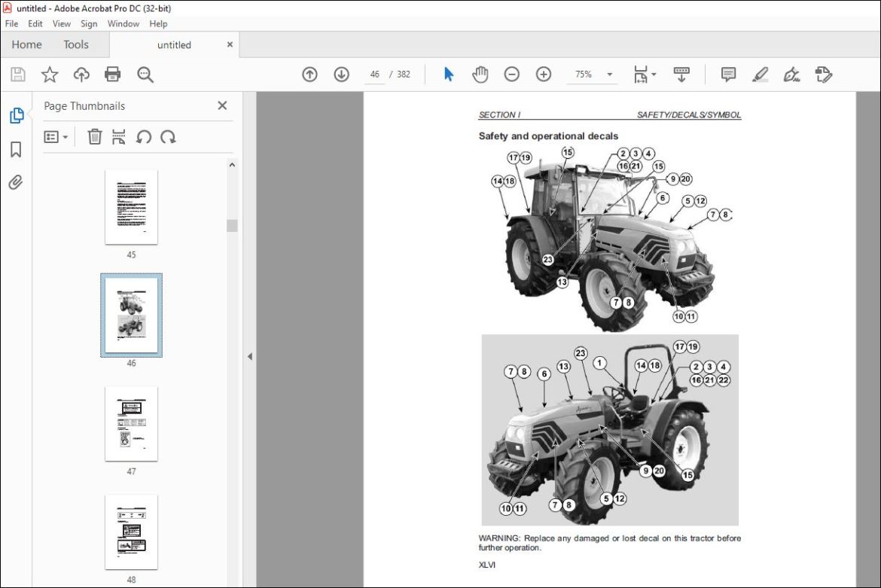Open the Attachments panel
881x588 pixels.
tap(17, 182)
